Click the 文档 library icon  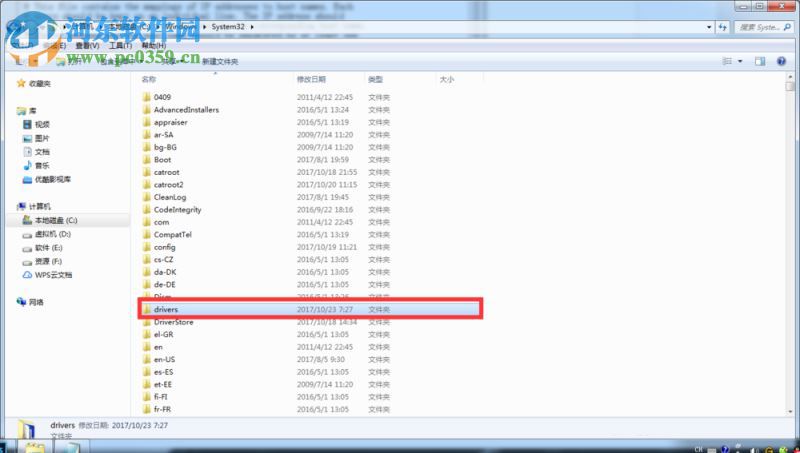[x=28, y=152]
